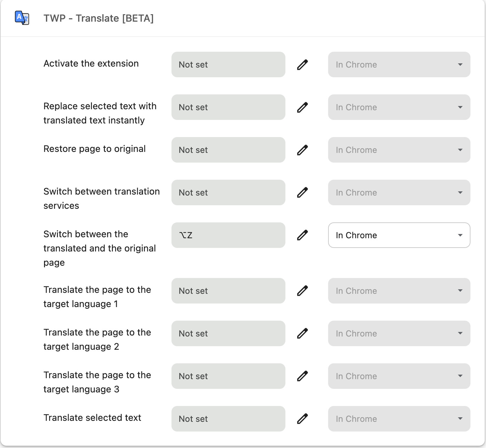Edit shortcut for Switch between translation services
The height and width of the screenshot is (448, 486).
(x=302, y=193)
